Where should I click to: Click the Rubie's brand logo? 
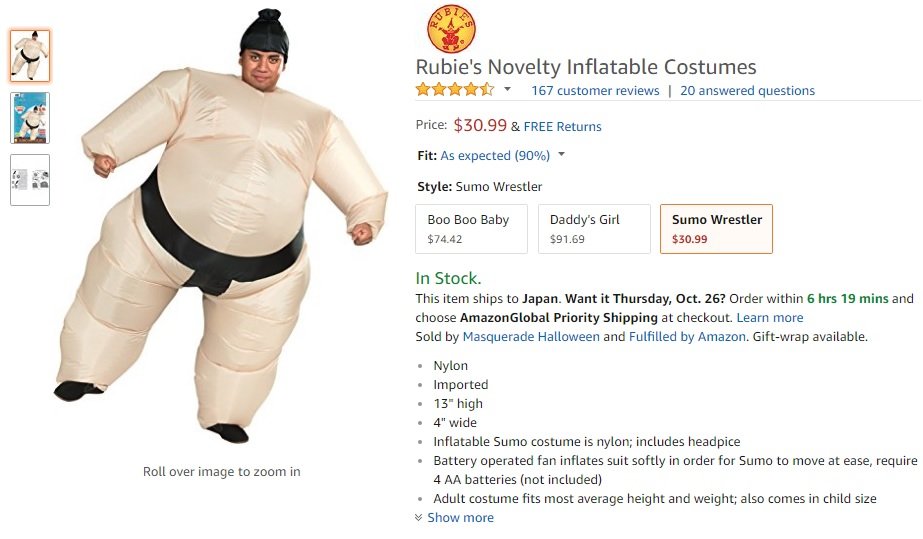point(451,29)
